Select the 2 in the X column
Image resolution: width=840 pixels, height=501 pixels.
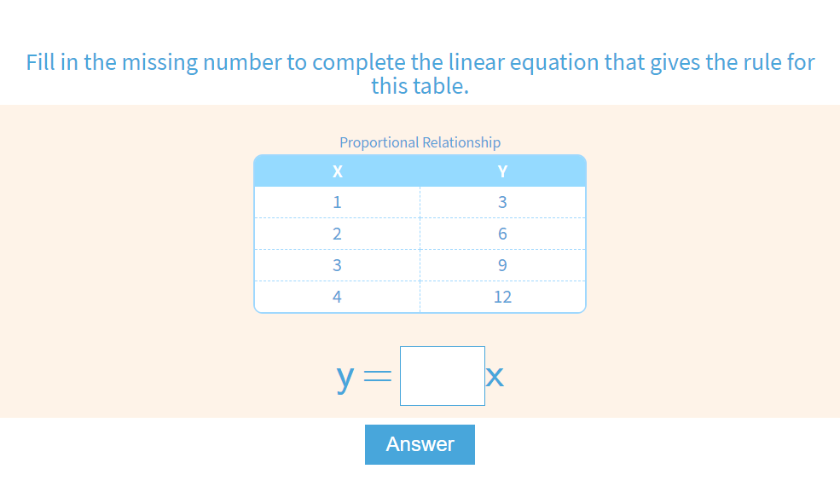click(337, 234)
